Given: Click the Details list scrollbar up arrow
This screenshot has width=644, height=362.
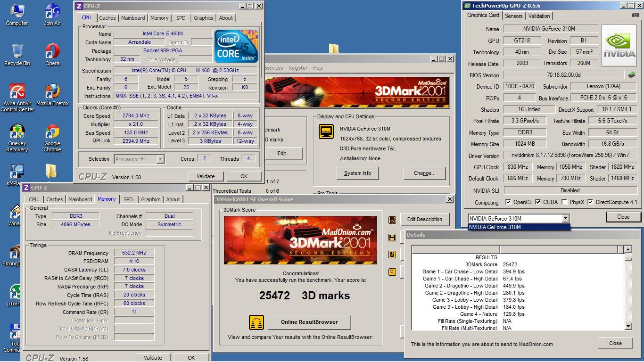Looking at the screenshot, I should pos(628,250).
